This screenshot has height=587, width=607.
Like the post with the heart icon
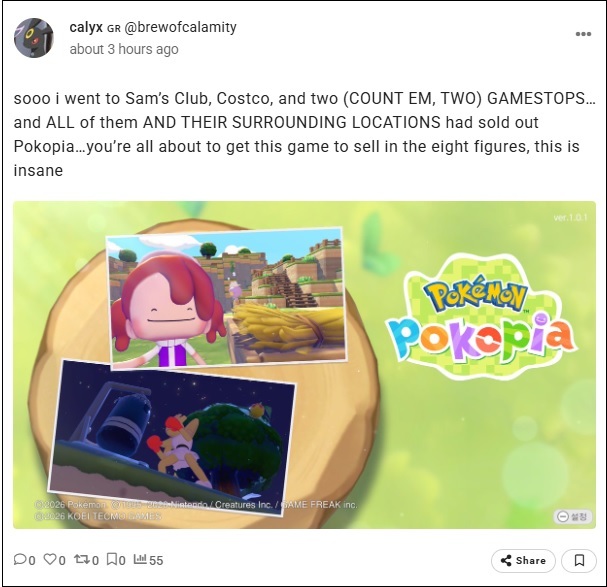pyautogui.click(x=50, y=559)
